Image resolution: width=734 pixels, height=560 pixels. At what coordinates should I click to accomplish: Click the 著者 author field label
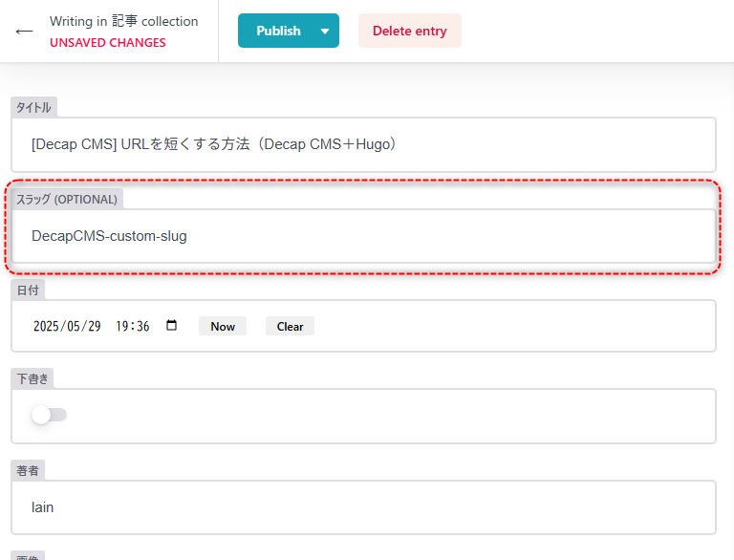click(x=28, y=470)
